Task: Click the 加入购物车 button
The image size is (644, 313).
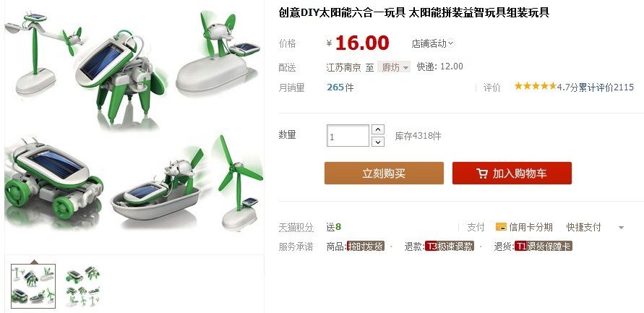Action: (x=512, y=173)
